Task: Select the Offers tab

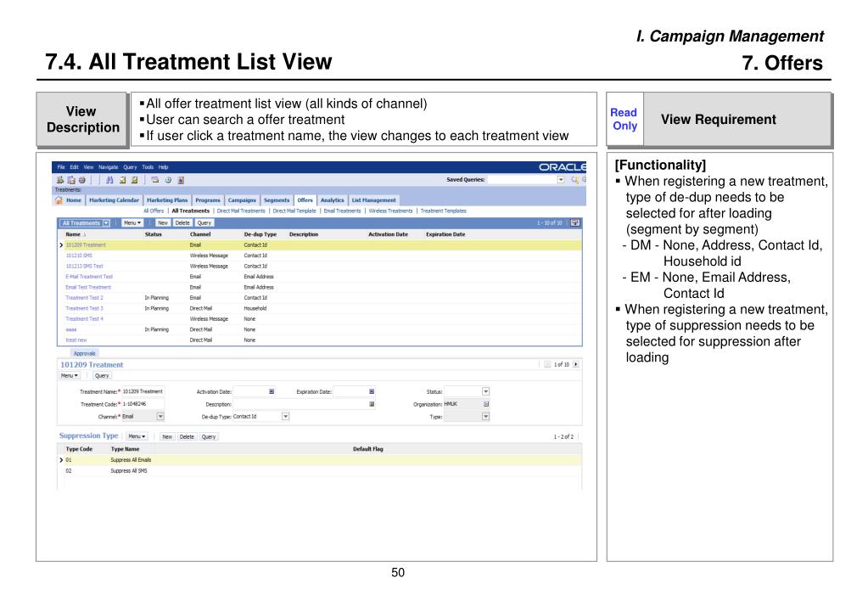Action: click(x=305, y=200)
